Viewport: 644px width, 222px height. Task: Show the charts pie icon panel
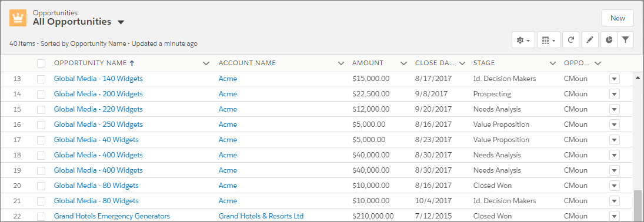(609, 40)
